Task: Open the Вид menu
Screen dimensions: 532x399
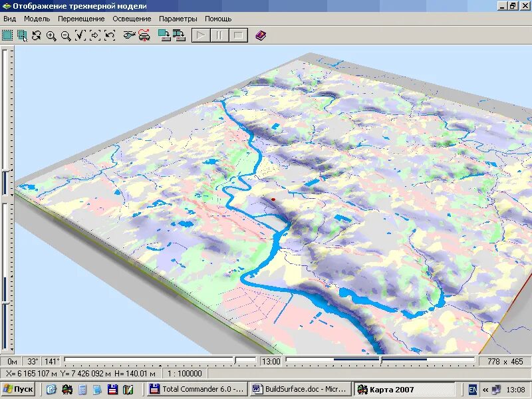Action: click(x=10, y=19)
